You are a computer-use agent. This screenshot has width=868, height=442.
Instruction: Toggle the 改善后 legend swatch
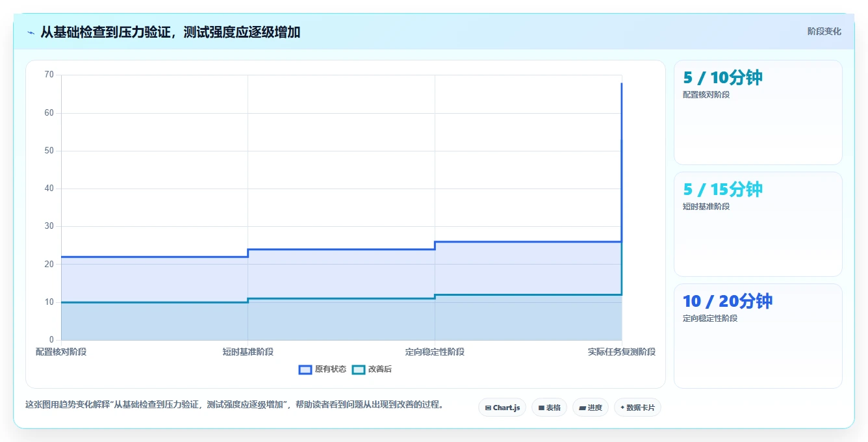point(359,369)
